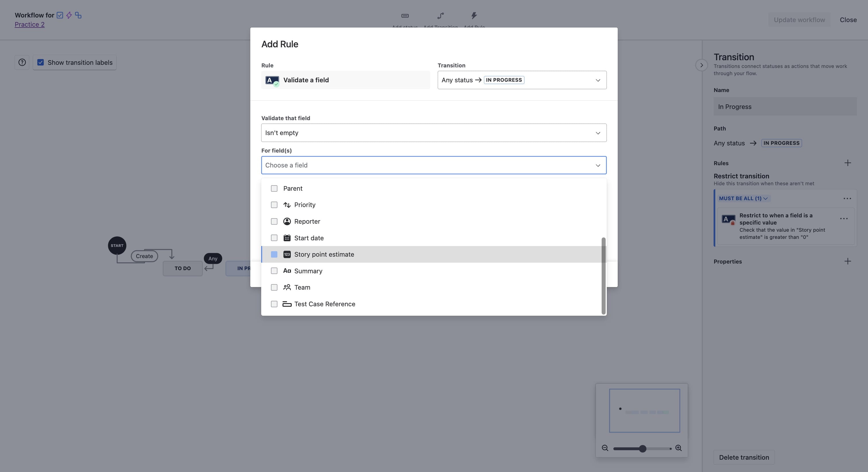Check the Reporter field checkbox

tap(274, 222)
